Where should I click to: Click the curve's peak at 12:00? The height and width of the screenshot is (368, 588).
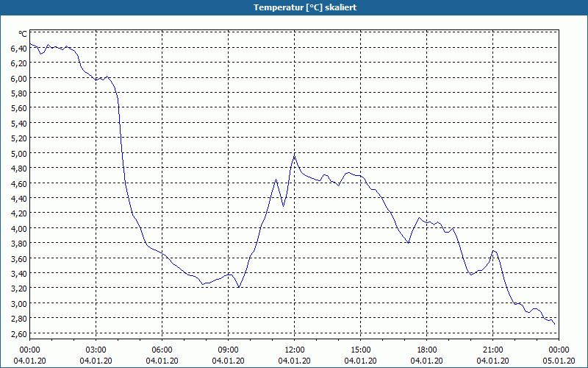(295, 155)
